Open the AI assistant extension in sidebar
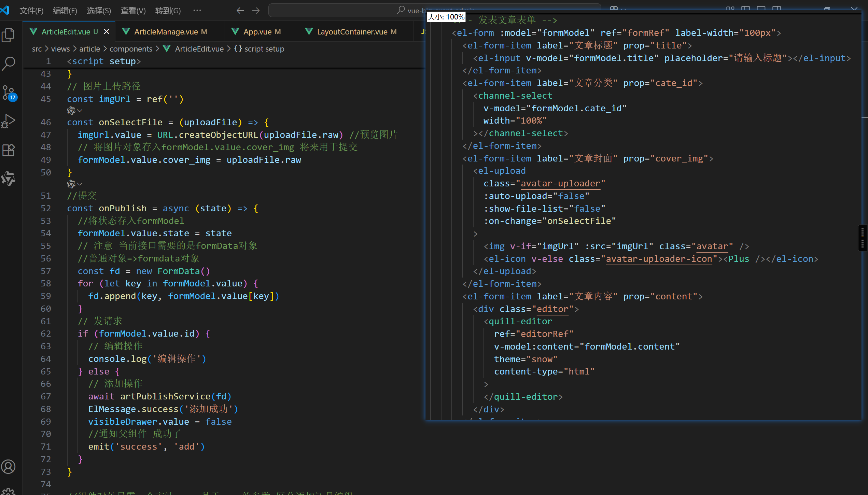 coord(9,179)
